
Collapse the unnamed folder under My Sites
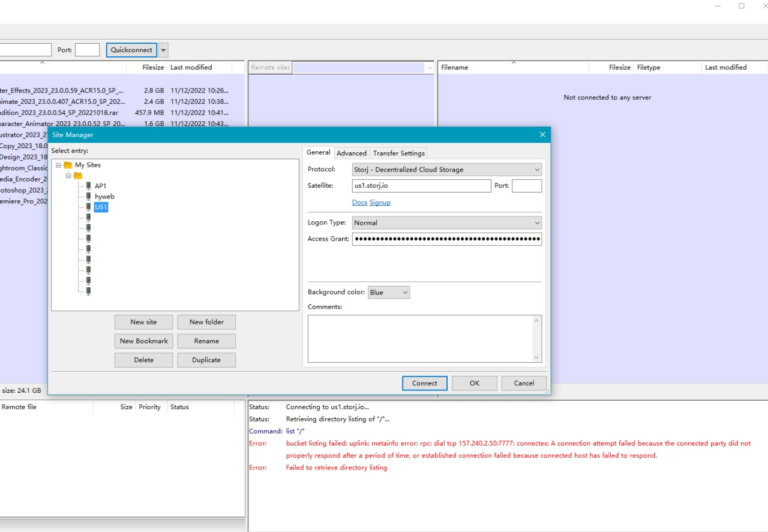pos(69,176)
